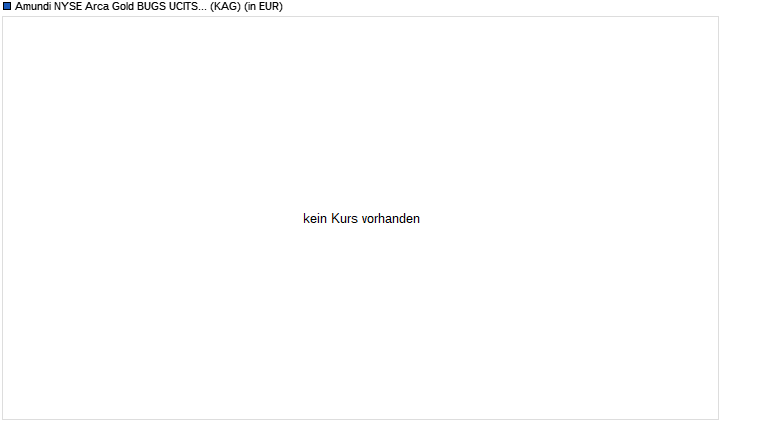Click '(KAG)' in the chart legend
The width and height of the screenshot is (760, 435).
[225, 6]
